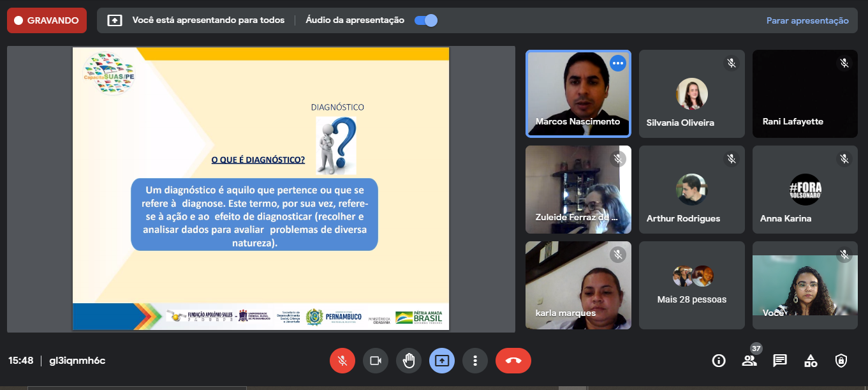Raise hand using the hand icon
This screenshot has width=868, height=390.
tap(409, 361)
